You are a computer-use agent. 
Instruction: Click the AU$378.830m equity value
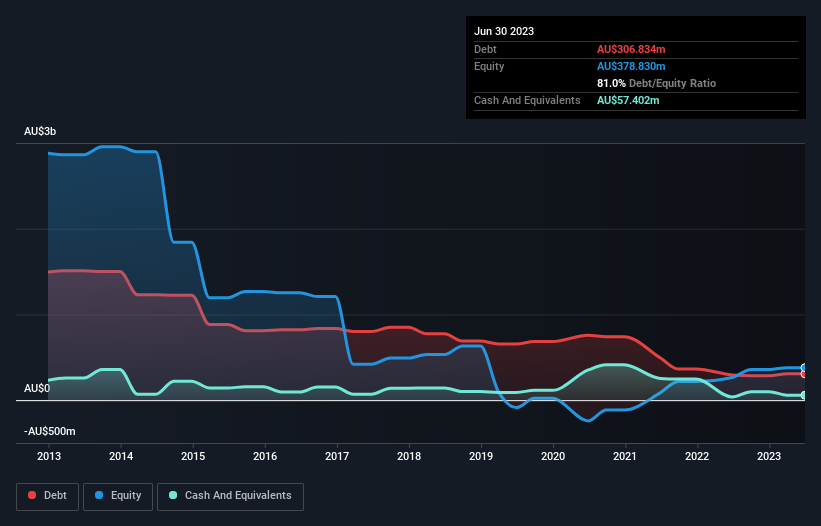631,66
